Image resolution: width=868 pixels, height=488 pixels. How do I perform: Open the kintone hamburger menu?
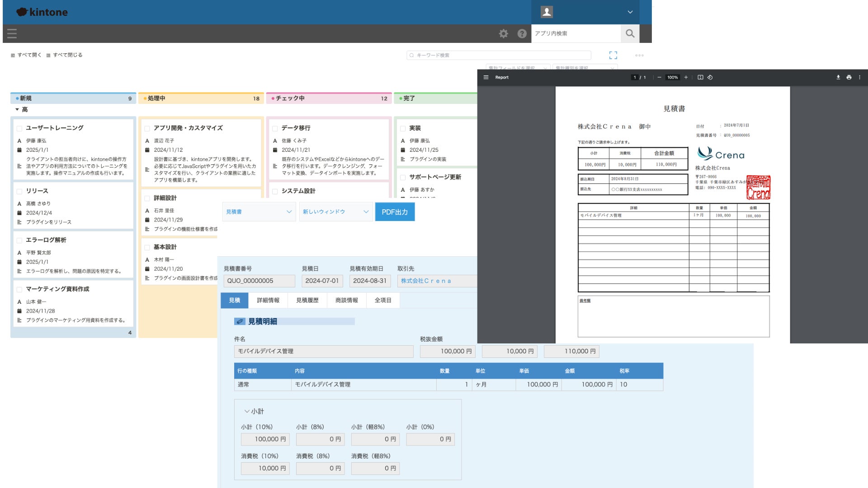(x=12, y=33)
